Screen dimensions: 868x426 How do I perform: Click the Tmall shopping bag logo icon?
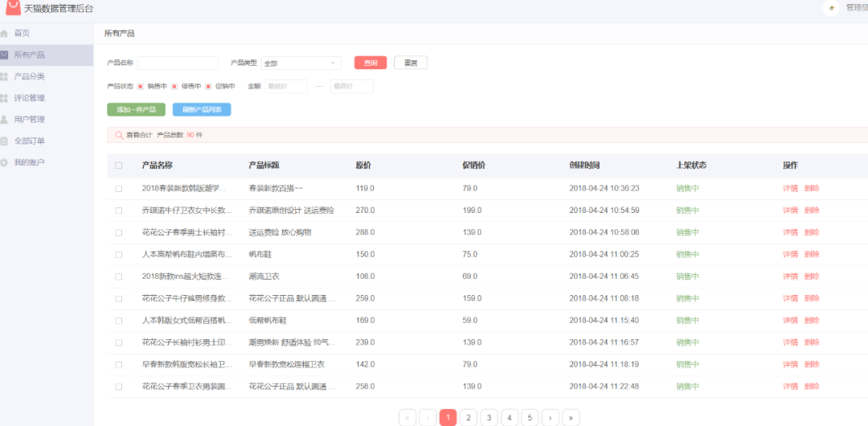pos(14,7)
